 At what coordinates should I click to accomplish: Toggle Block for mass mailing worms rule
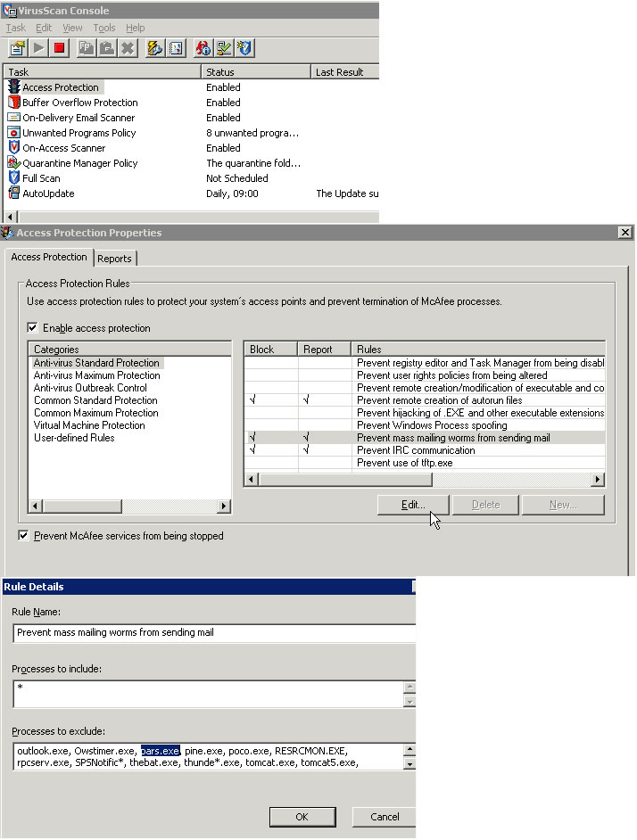252,437
